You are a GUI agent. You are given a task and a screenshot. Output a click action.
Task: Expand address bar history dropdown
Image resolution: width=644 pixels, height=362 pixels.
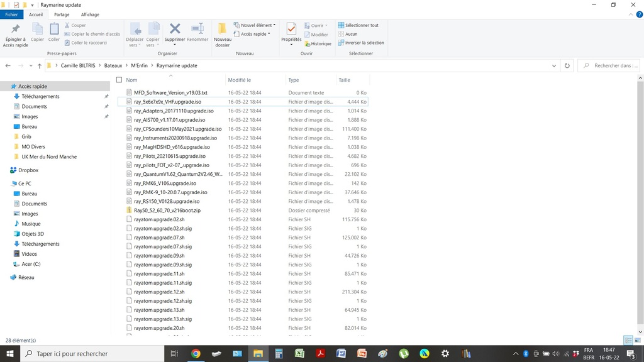(553, 65)
